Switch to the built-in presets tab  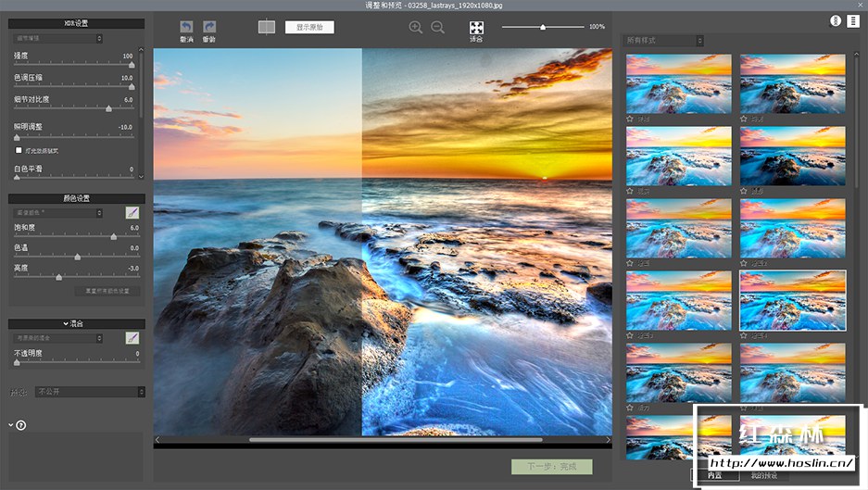coord(715,475)
